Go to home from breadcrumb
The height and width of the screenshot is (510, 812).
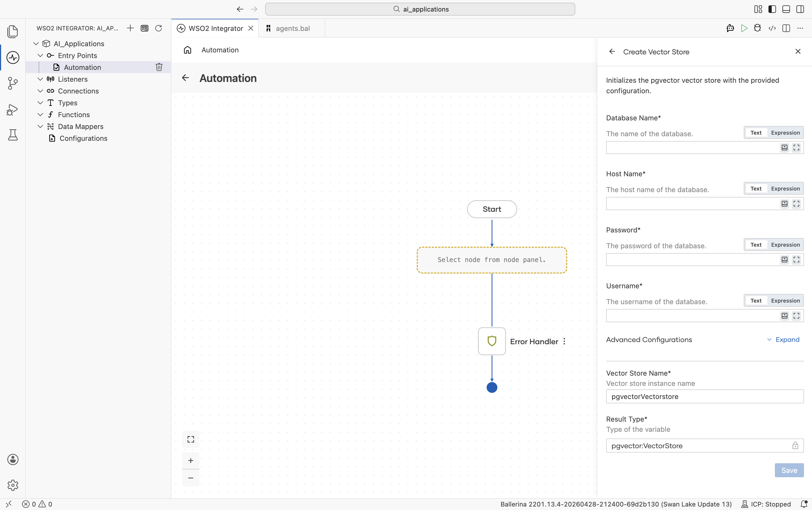(188, 50)
